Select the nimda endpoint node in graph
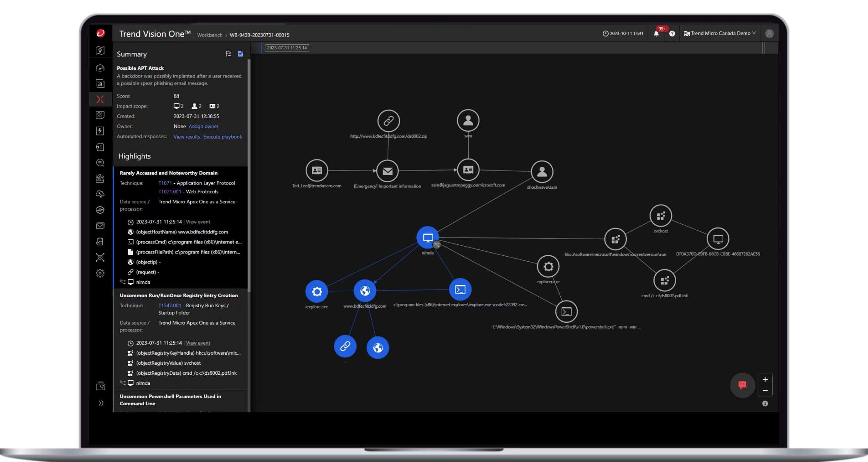868x462 pixels. (x=427, y=237)
